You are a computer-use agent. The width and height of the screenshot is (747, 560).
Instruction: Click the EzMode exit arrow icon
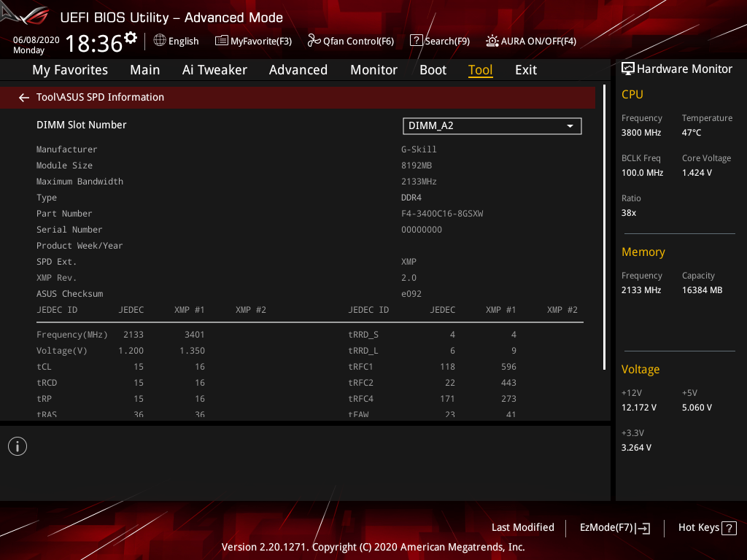tap(643, 528)
